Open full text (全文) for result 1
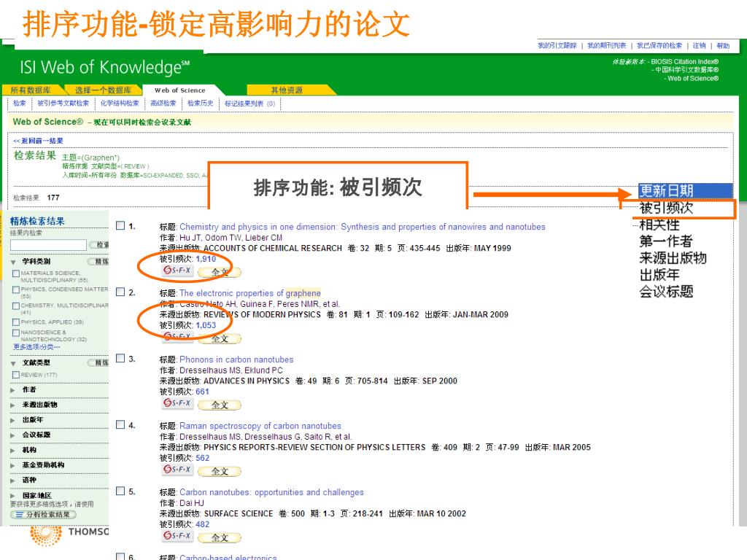747x560 pixels. pos(220,273)
